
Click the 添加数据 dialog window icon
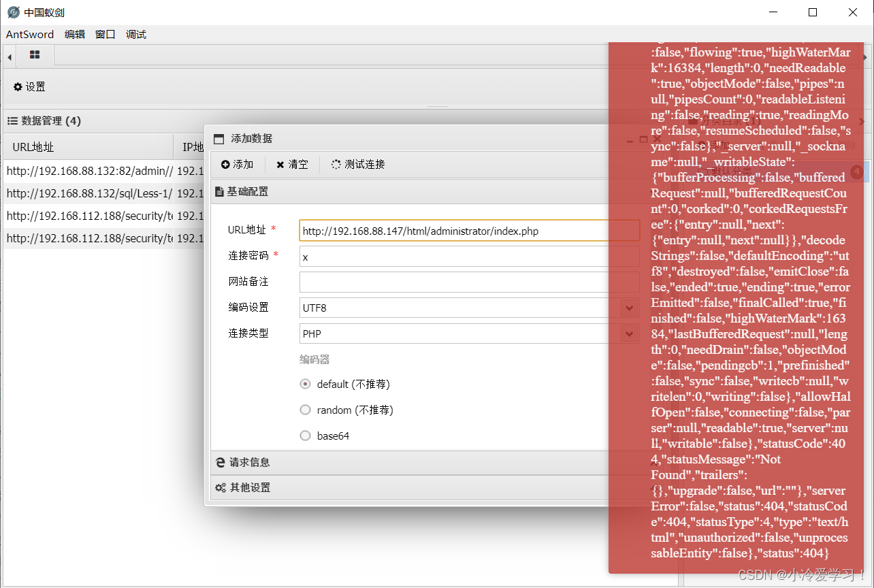[x=218, y=139]
